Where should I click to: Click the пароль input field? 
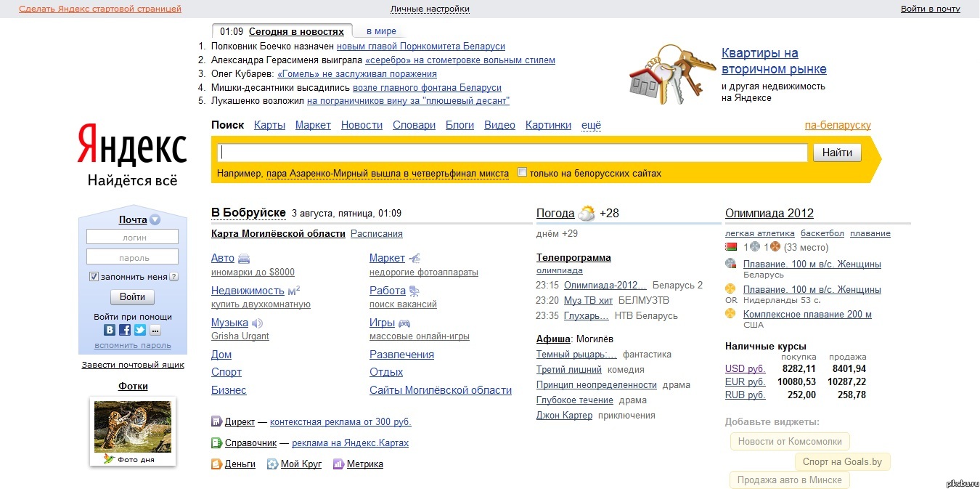tap(132, 256)
